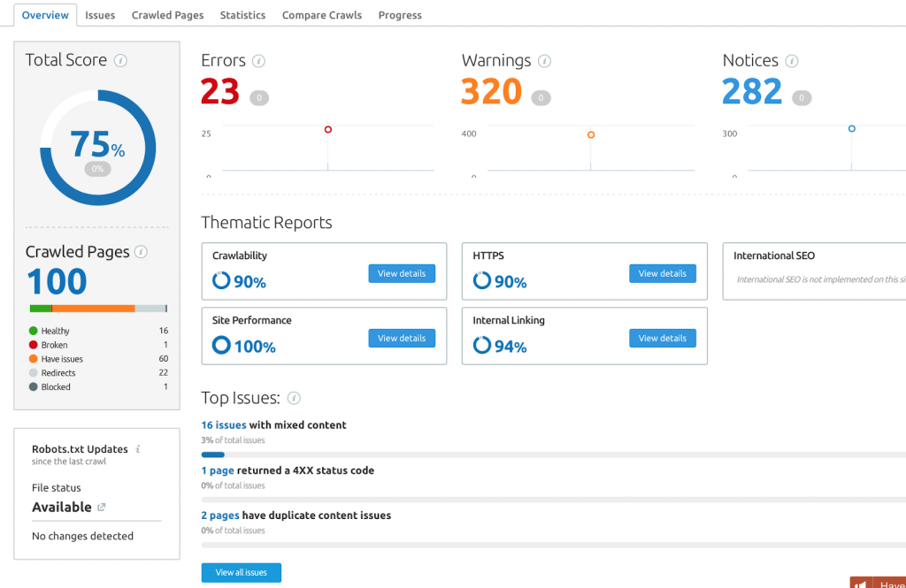906x588 pixels.
Task: Click the info icon next to Total Score
Action: click(x=120, y=61)
